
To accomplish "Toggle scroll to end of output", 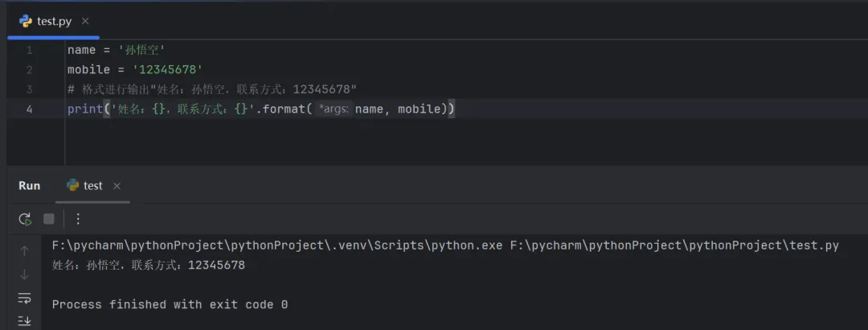I will point(24,320).
